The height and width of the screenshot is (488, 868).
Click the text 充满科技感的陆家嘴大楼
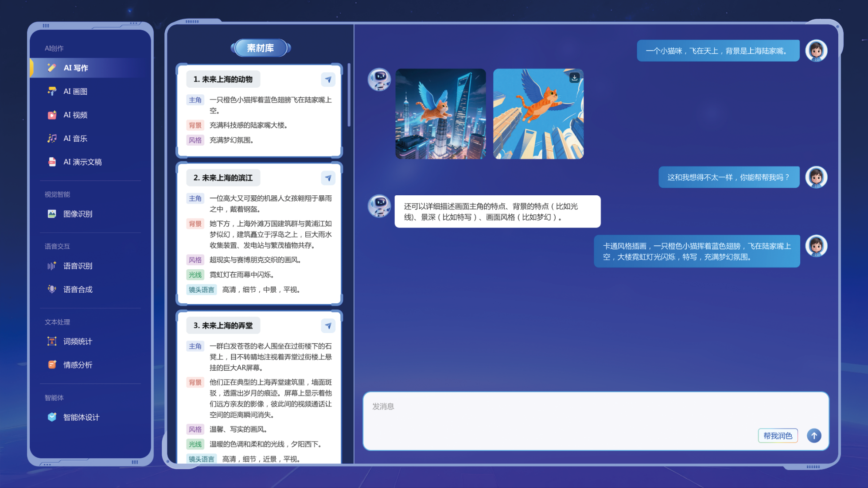(x=249, y=125)
